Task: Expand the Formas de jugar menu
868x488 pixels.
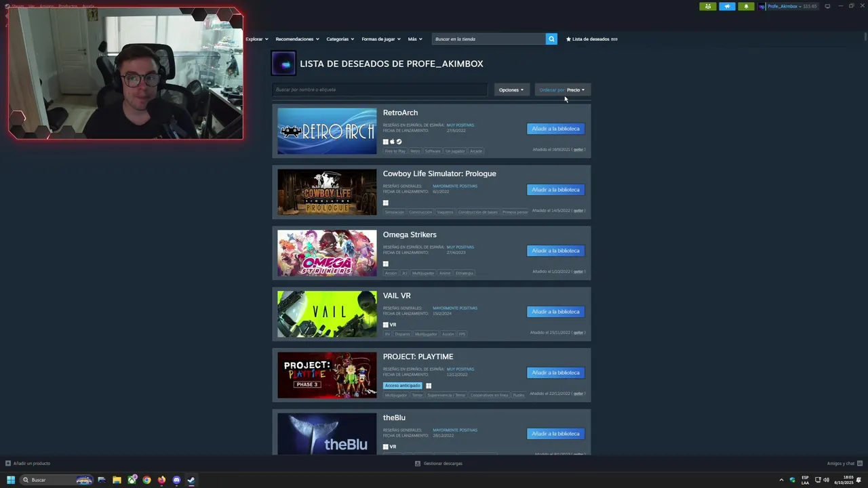Action: [381, 39]
